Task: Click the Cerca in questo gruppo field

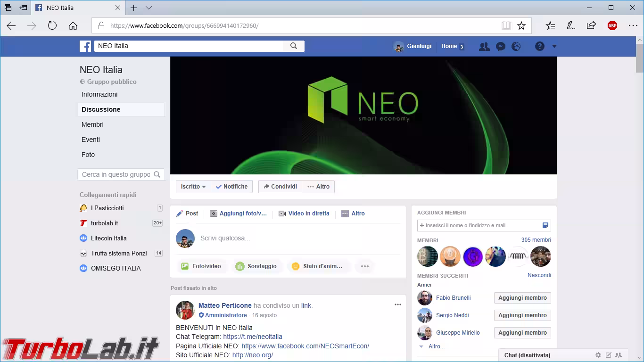Action: coord(116,174)
